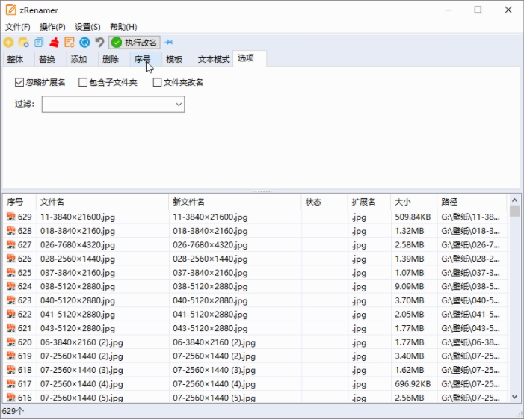524x420 pixels.
Task: Switch to the 模板 tab
Action: (x=177, y=60)
